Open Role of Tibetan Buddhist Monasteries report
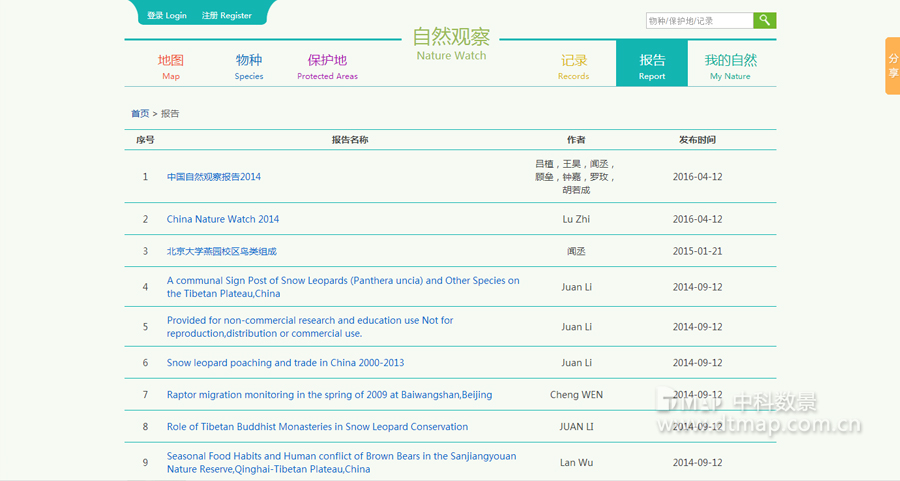This screenshot has width=900, height=481. pyautogui.click(x=317, y=427)
